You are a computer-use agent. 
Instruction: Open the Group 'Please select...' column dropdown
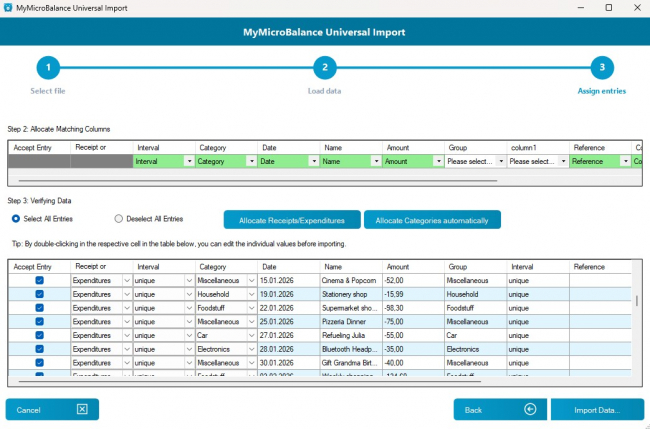coord(500,161)
